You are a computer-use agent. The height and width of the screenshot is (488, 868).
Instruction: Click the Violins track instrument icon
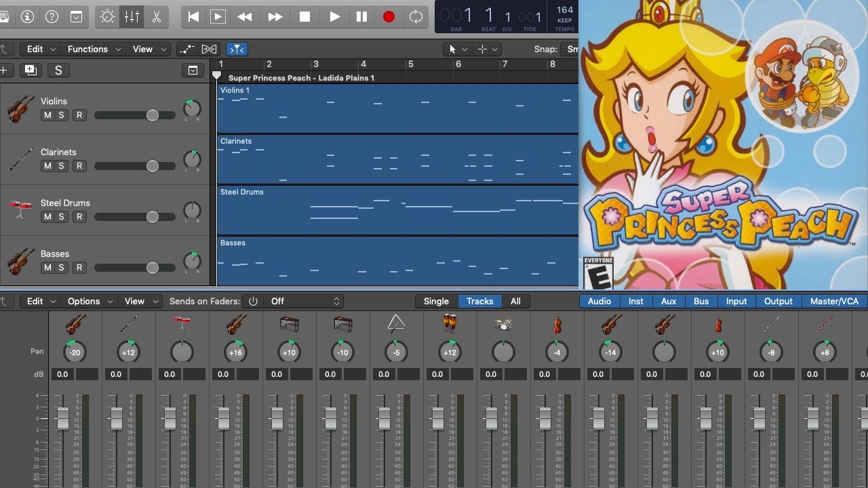click(21, 108)
